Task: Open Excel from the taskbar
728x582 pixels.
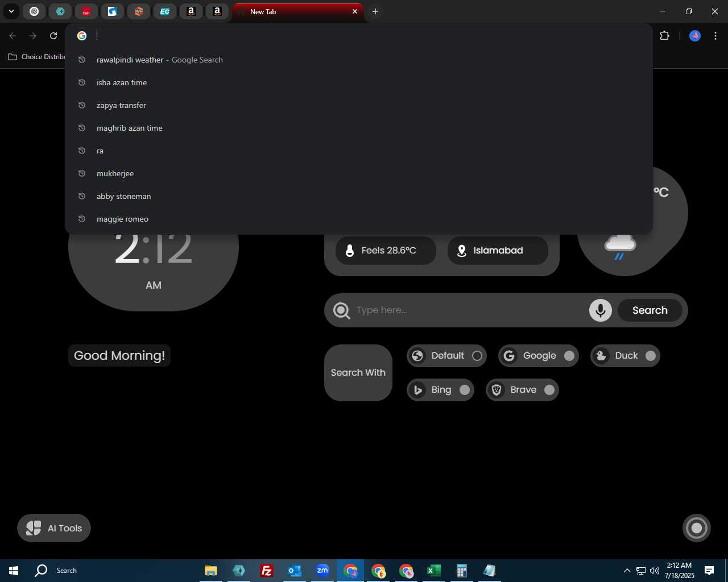Action: 434,571
